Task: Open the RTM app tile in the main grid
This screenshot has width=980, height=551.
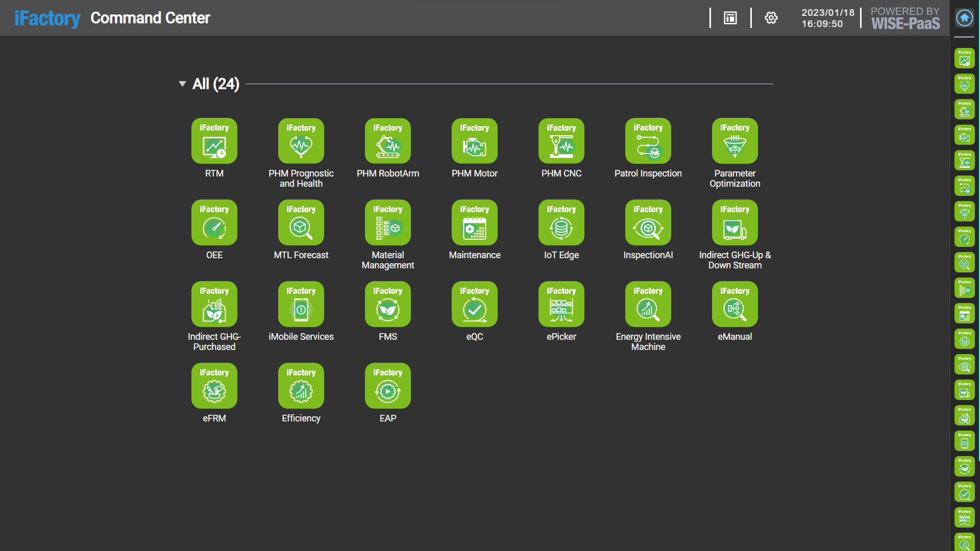Action: click(x=214, y=141)
